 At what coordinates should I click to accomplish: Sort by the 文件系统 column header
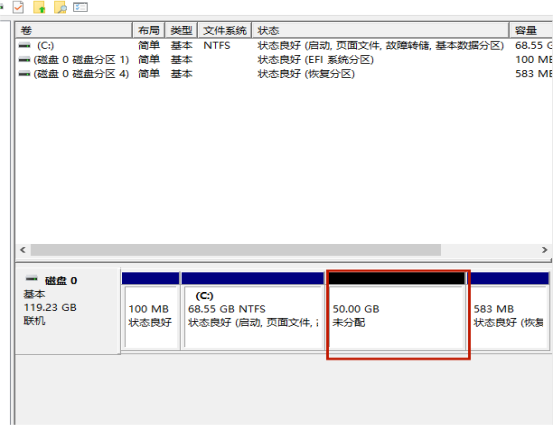(x=225, y=30)
